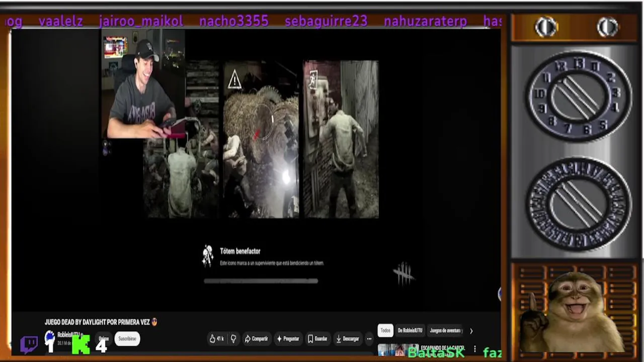Like the video showing 41 k
Image resolution: width=644 pixels, height=362 pixels.
tap(217, 339)
